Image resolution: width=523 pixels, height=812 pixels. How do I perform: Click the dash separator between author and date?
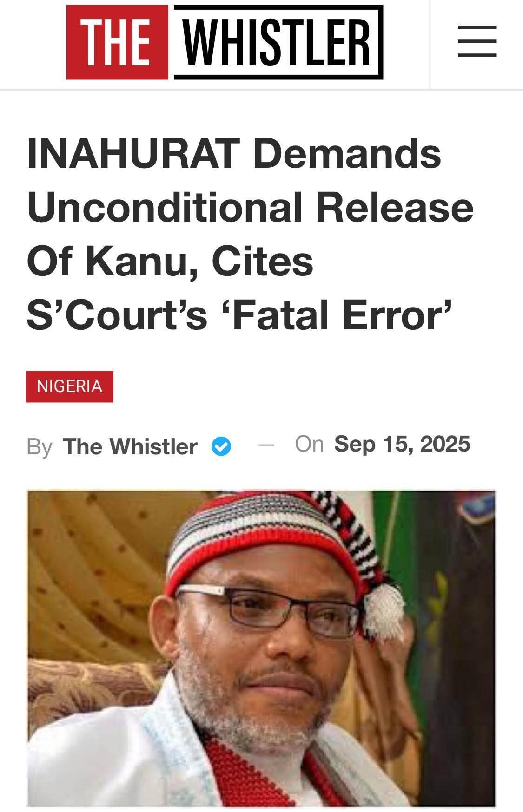[x=266, y=445]
